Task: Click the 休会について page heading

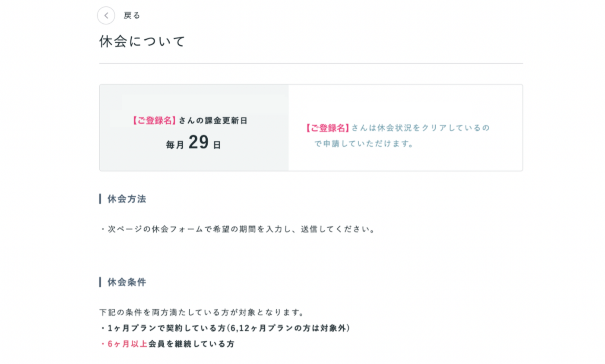Action: (x=142, y=41)
